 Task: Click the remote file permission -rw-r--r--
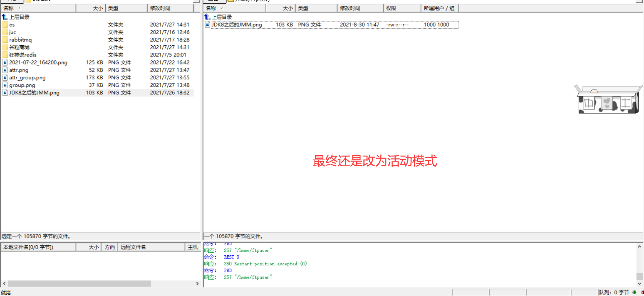point(397,25)
